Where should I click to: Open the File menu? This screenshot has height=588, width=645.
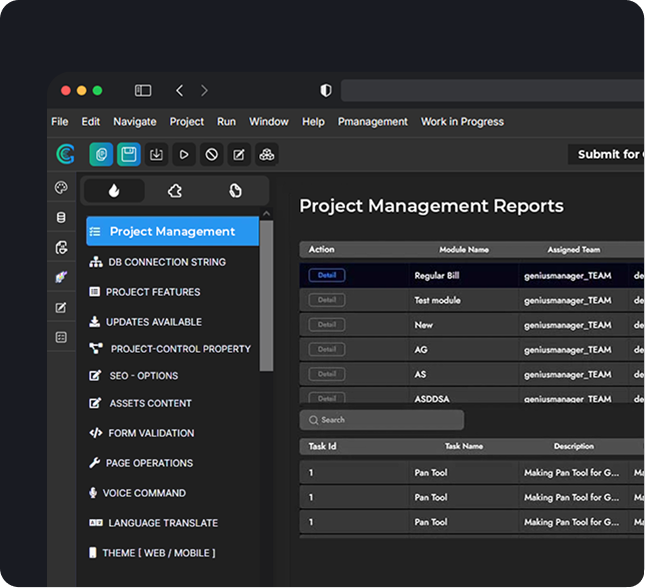tap(60, 122)
